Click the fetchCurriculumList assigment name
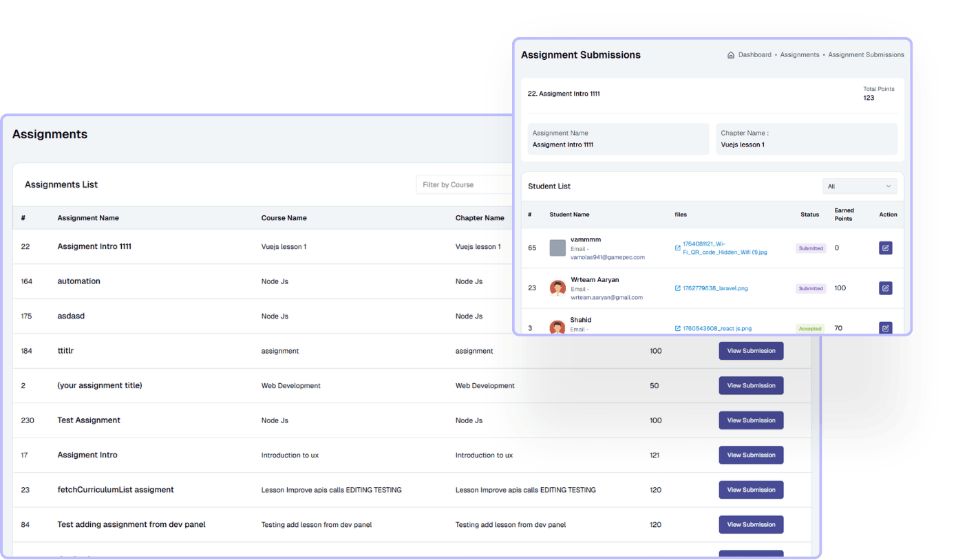956x560 pixels. click(116, 490)
